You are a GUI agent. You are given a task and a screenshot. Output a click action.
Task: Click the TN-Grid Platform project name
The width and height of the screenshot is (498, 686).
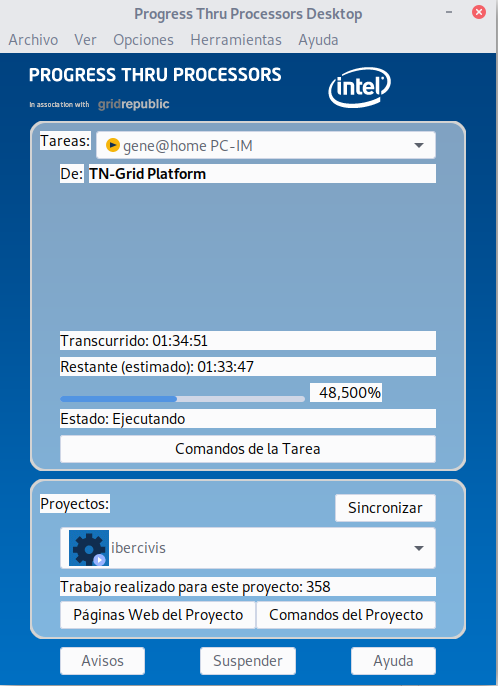click(147, 174)
